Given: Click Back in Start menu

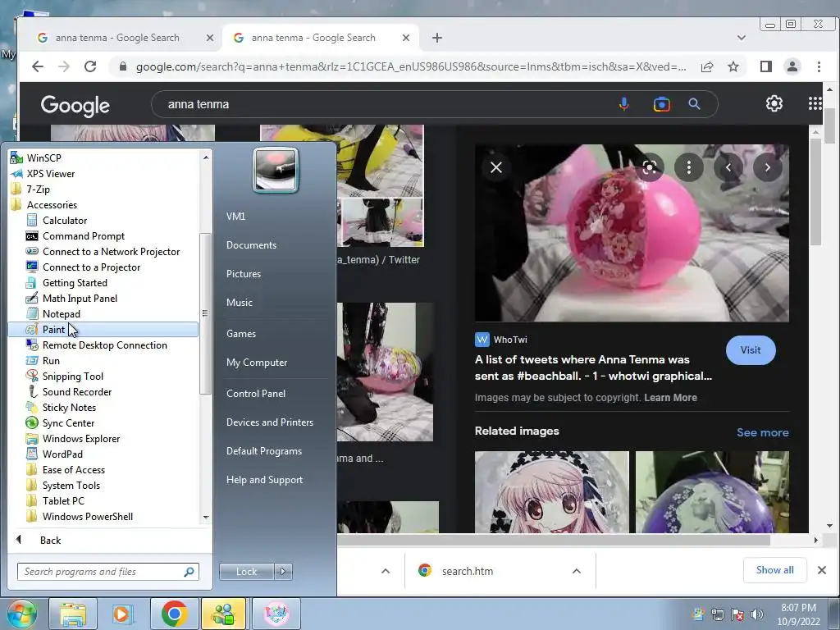Looking at the screenshot, I should (50, 540).
